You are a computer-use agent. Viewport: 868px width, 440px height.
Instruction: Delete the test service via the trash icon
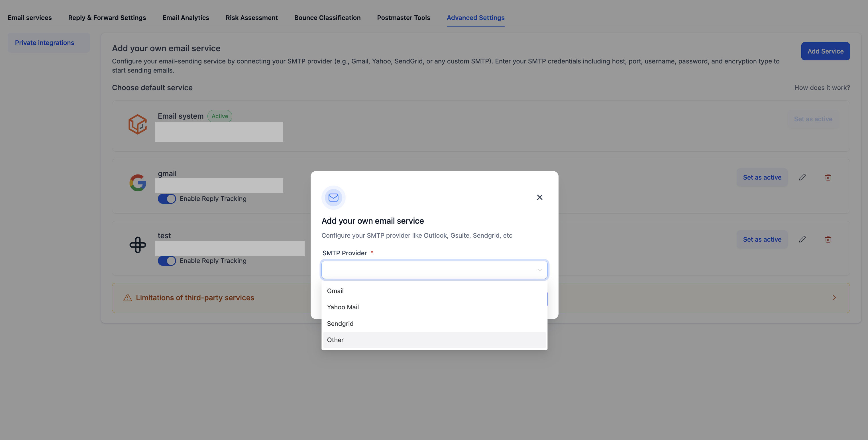click(x=828, y=239)
